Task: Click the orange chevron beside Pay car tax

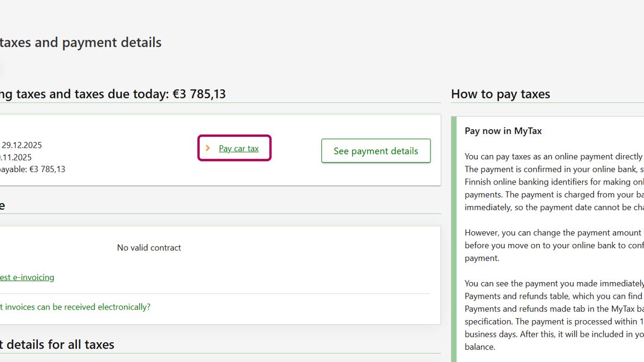Action: (208, 148)
